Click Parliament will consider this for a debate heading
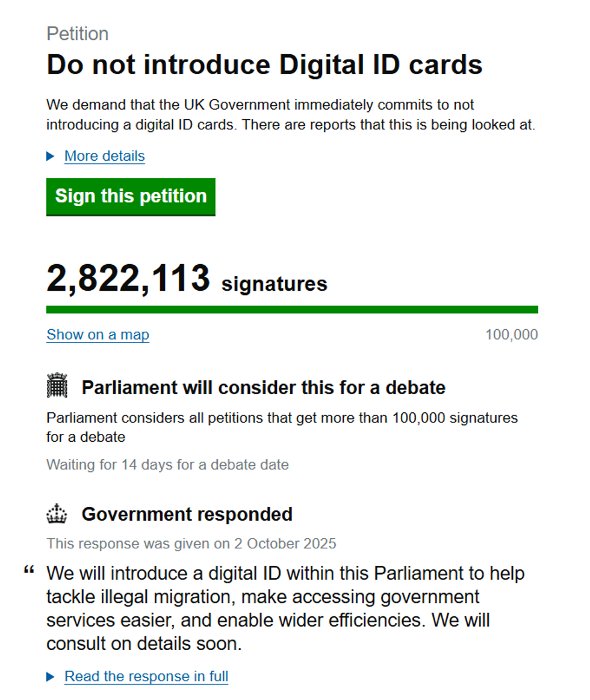Image resolution: width=590 pixels, height=700 pixels. (263, 388)
